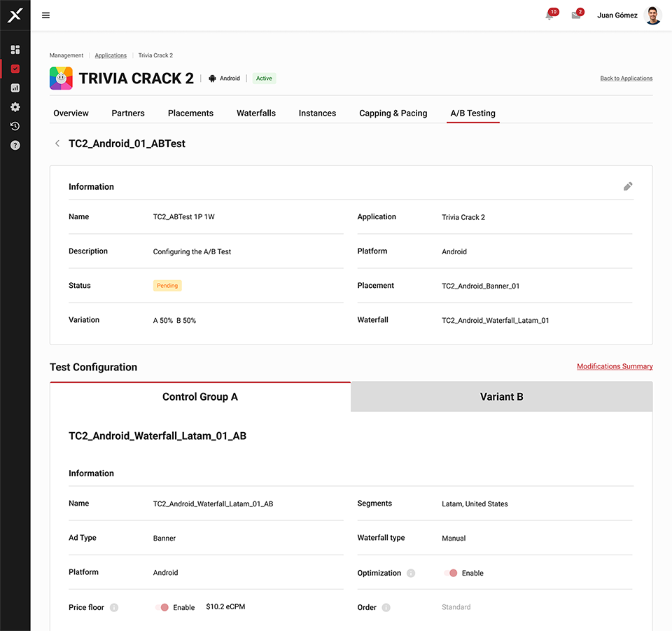672x631 pixels.
Task: Select the red checkmark management icon
Action: click(15, 69)
